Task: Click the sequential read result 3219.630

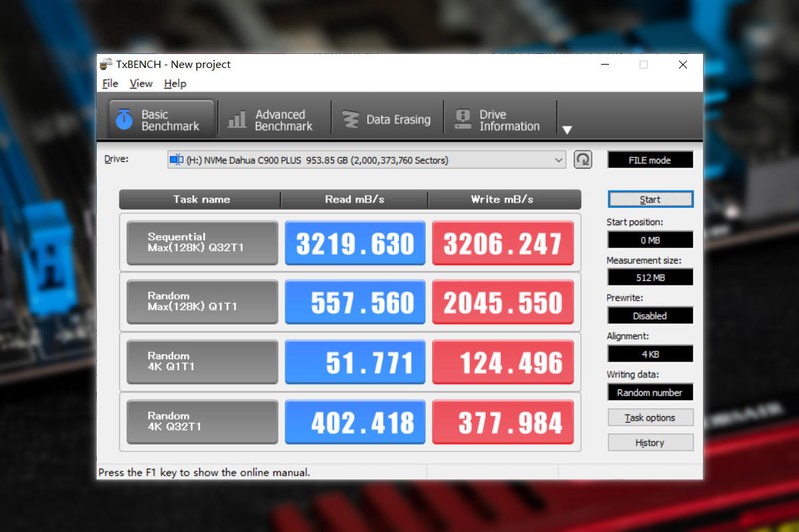Action: 356,243
